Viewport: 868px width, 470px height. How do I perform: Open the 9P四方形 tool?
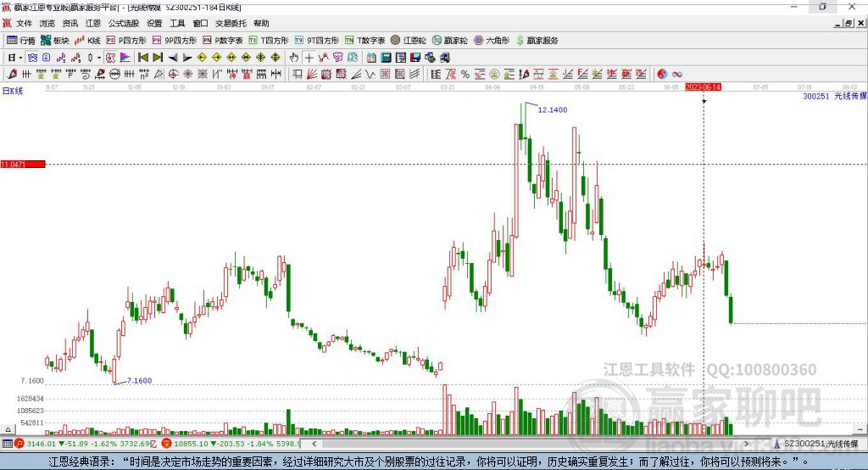175,41
